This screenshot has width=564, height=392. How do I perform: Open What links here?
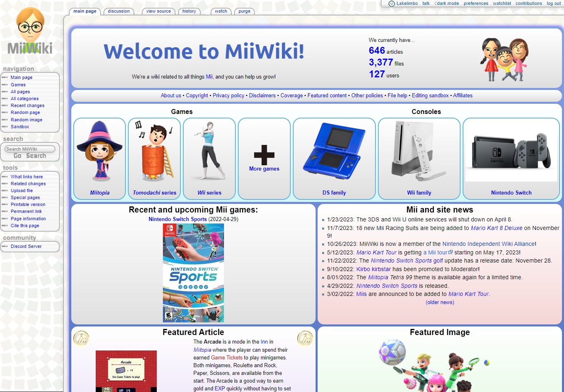[27, 177]
